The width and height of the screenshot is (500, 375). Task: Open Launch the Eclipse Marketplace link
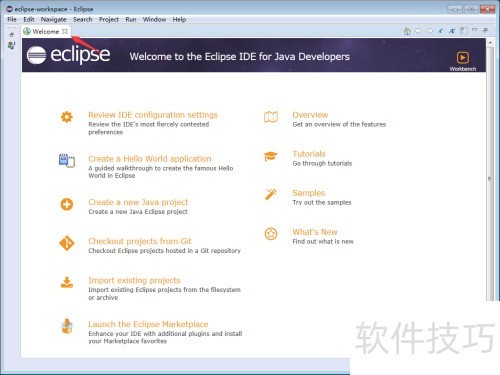click(x=148, y=324)
